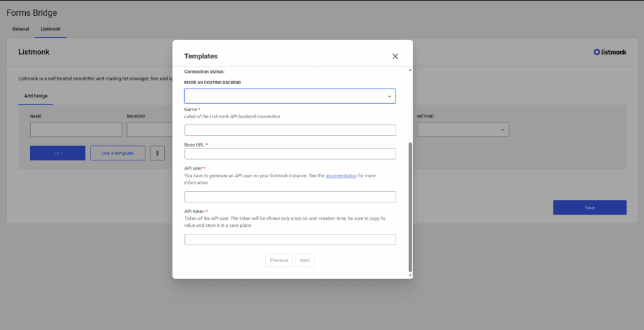Click the Previous button
Viewport: 644px width, 330px height.
click(x=279, y=260)
